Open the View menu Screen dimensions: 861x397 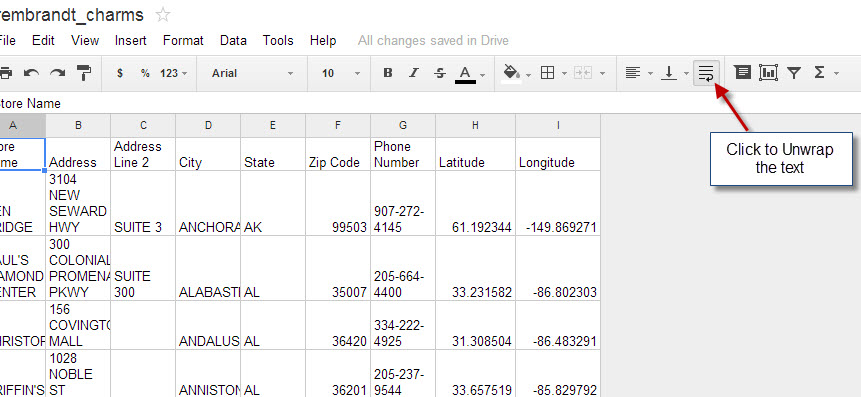click(85, 41)
